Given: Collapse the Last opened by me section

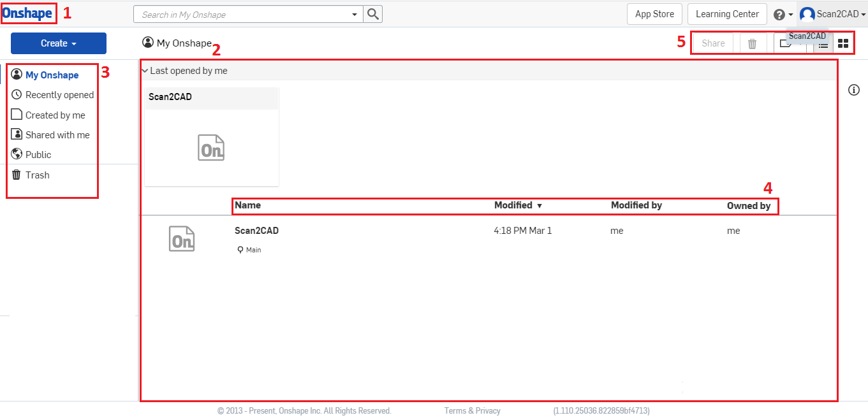Looking at the screenshot, I should 145,71.
